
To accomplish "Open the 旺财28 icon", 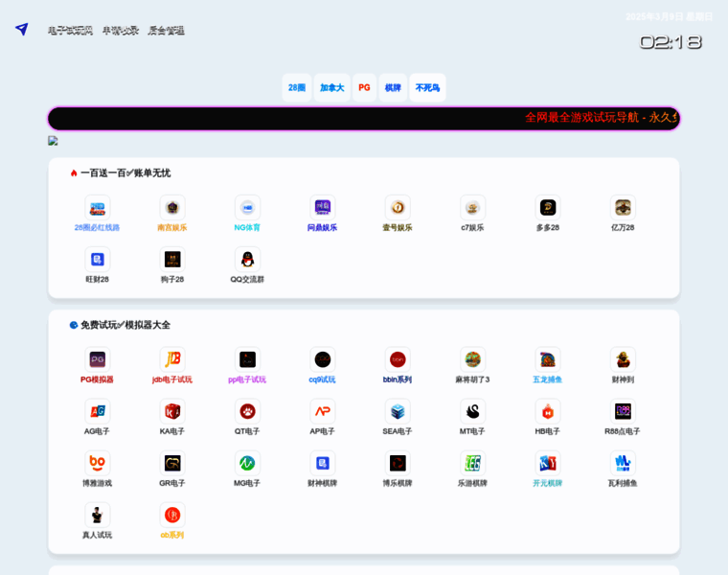I will (98, 259).
